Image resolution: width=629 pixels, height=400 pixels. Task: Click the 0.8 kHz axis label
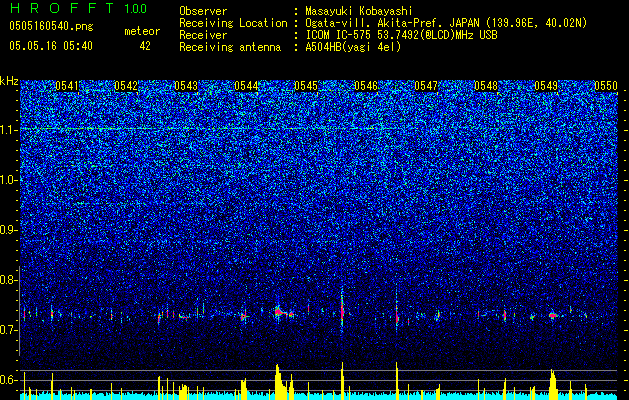[9, 280]
